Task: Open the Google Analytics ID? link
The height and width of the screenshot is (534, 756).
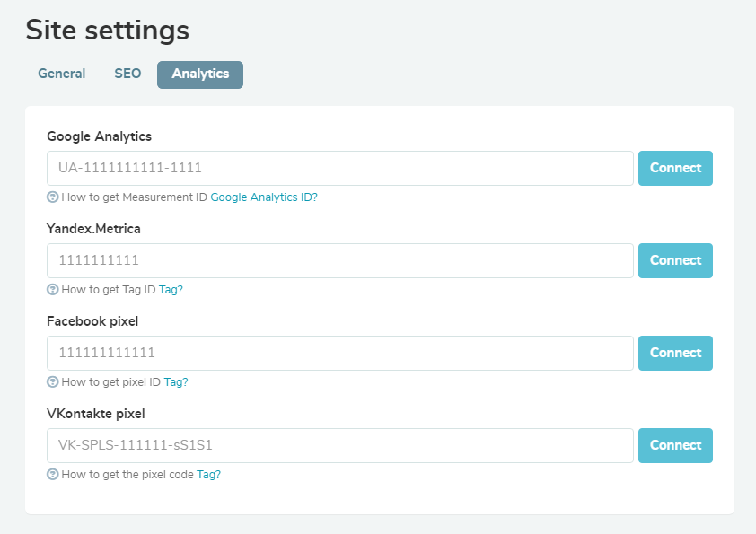Action: point(264,197)
